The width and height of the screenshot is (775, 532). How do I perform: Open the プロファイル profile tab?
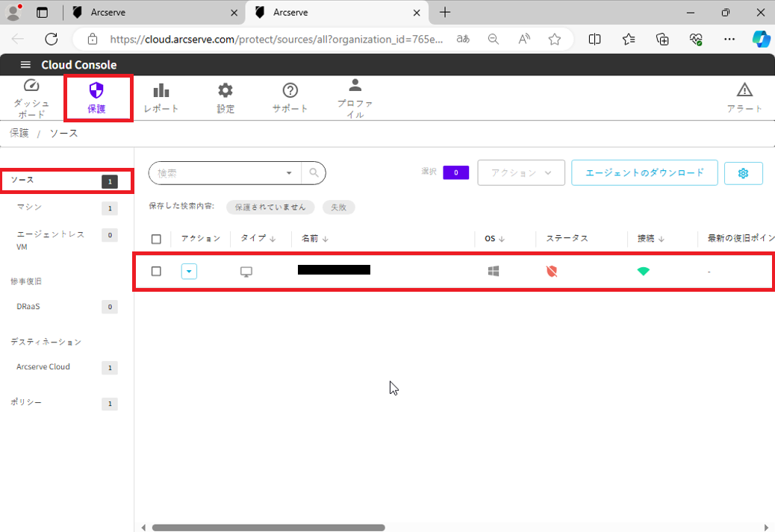click(355, 98)
